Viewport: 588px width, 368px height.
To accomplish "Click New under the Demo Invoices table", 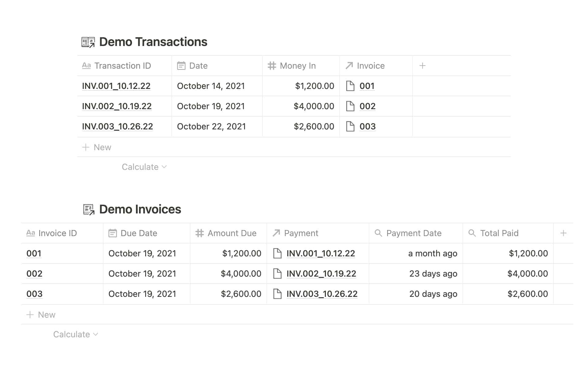I will click(42, 314).
